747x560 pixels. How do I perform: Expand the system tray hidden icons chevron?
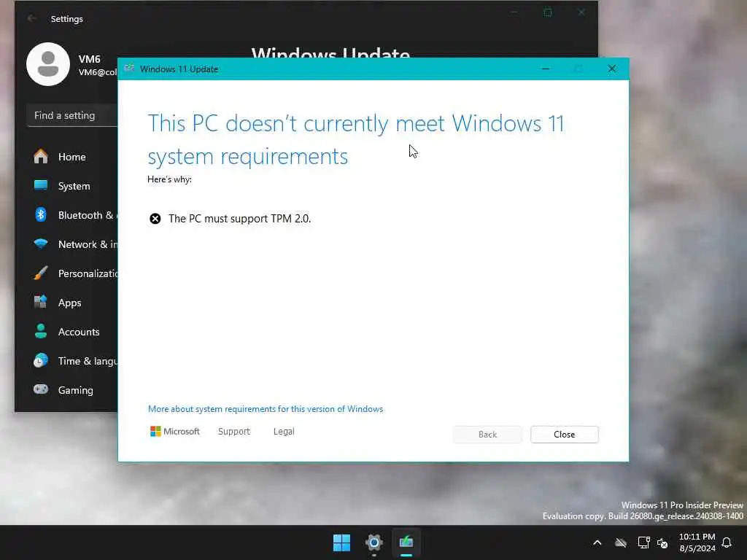click(597, 542)
